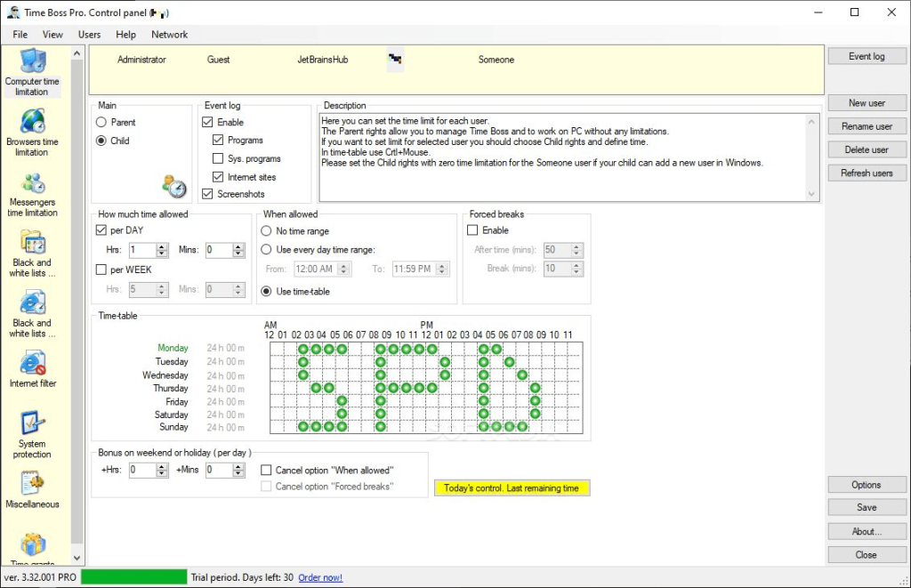Select the Administrator user
This screenshot has height=588, width=911.
(141, 60)
